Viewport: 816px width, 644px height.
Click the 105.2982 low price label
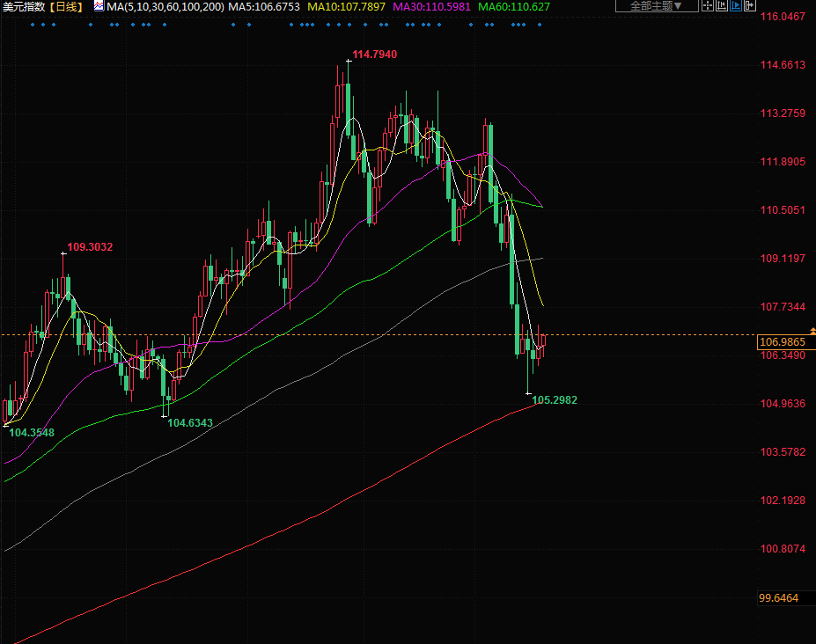click(555, 399)
